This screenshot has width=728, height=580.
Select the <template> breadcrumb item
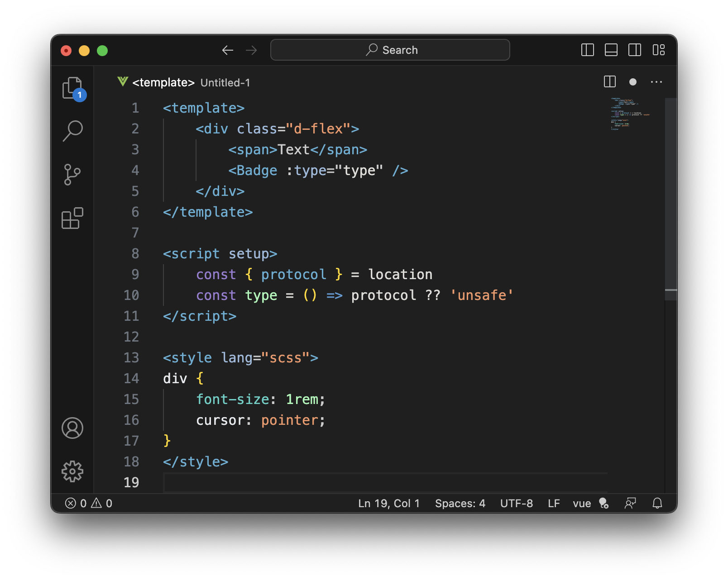[163, 82]
